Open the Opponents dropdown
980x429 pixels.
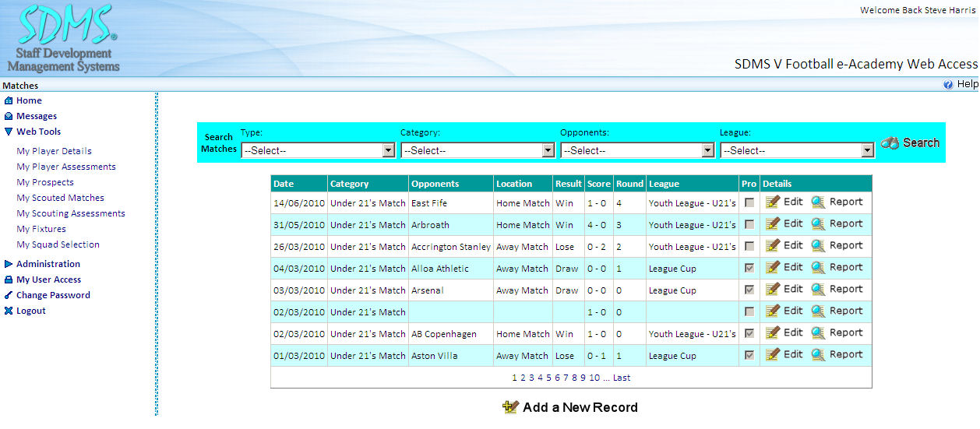pos(637,150)
